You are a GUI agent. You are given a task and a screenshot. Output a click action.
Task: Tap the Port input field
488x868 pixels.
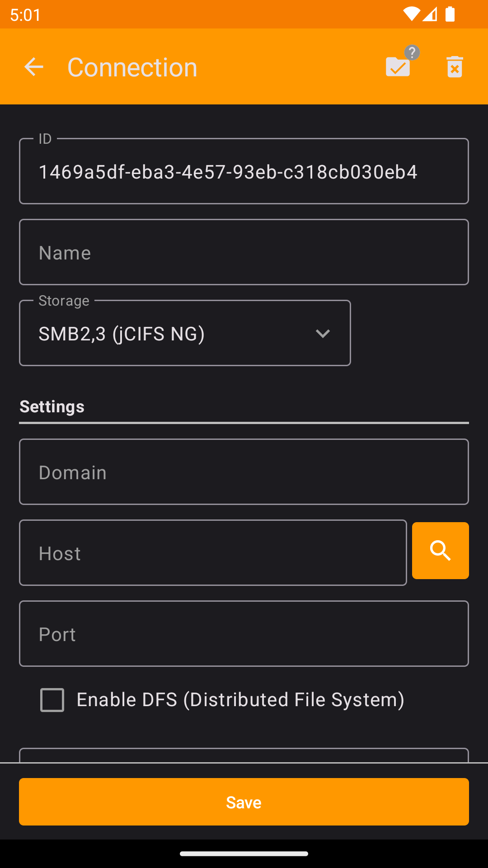[244, 634]
